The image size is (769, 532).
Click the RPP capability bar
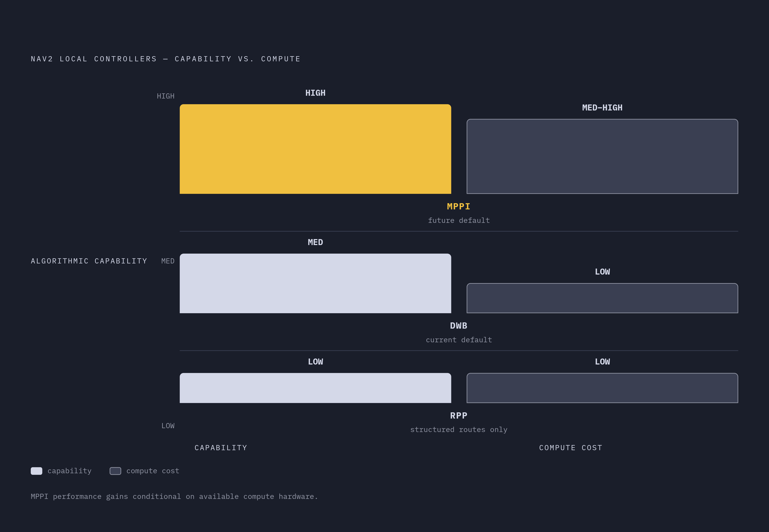coord(315,388)
